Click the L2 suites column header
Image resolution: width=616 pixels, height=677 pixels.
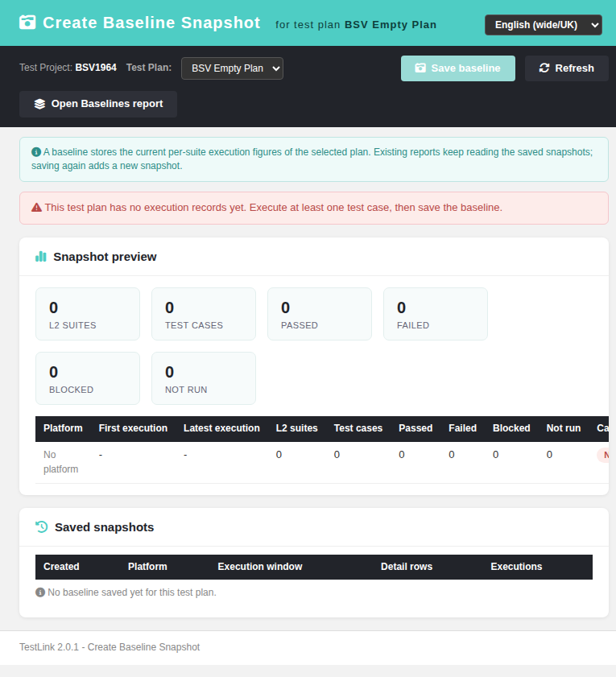[x=297, y=428]
